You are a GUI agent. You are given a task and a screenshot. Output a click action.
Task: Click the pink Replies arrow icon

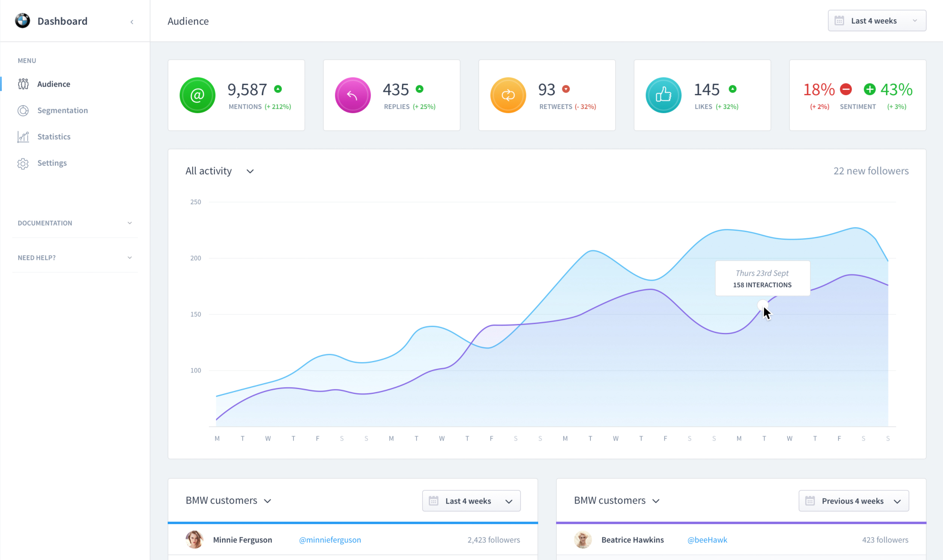pyautogui.click(x=353, y=95)
